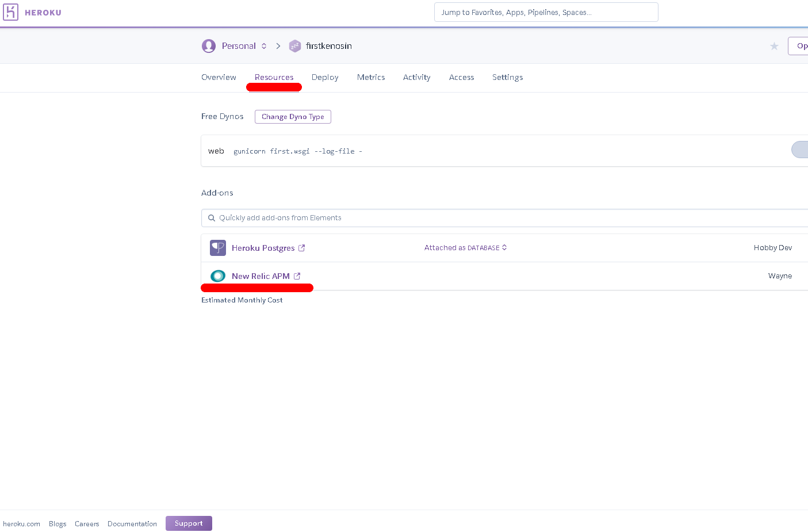
Task: Visit the heroku.com footer link
Action: (21, 524)
